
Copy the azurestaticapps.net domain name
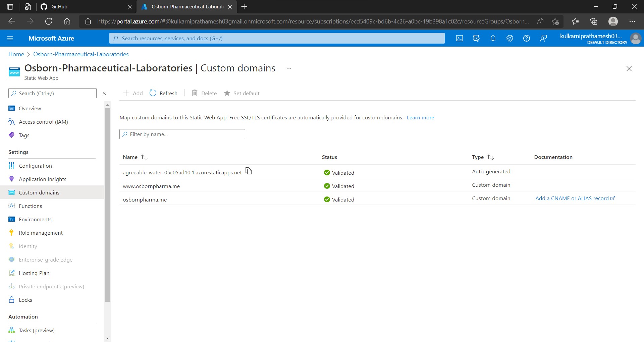point(249,171)
